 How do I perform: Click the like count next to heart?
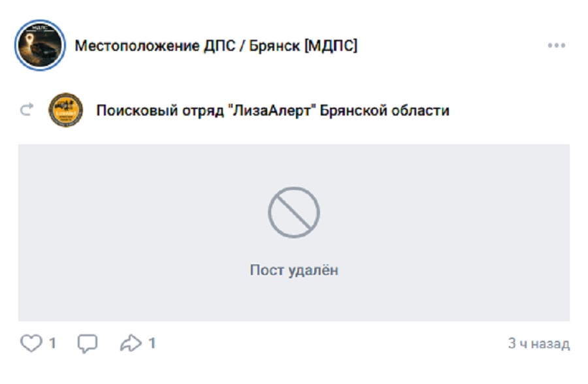click(52, 343)
